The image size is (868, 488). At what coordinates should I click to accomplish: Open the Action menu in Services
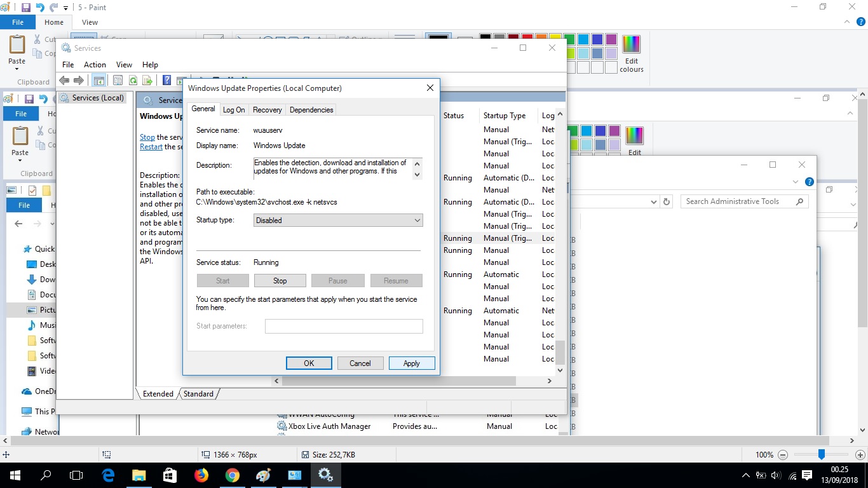click(95, 65)
